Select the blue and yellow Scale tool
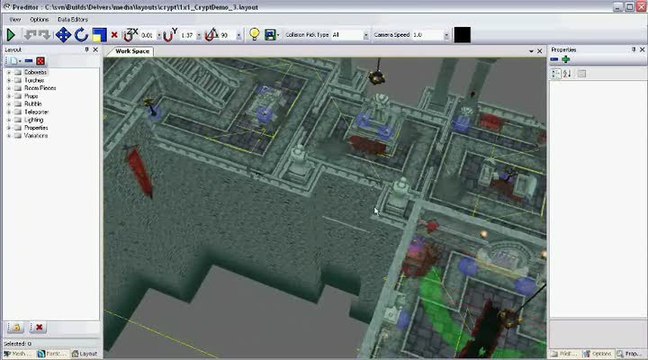 coord(99,35)
